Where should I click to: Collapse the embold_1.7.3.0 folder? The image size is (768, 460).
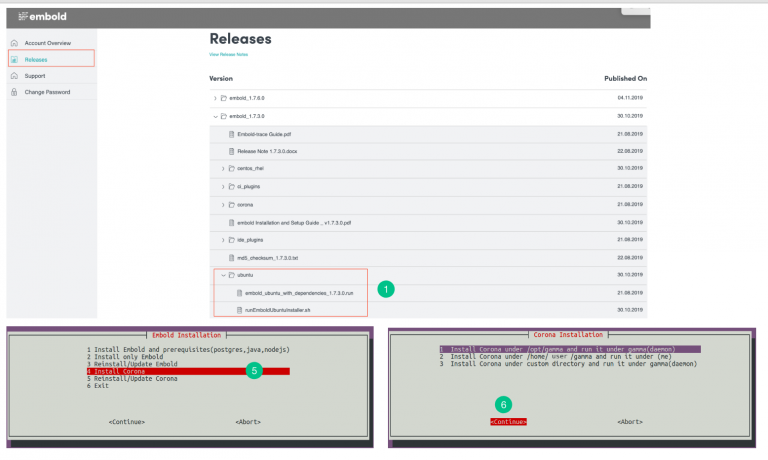click(x=215, y=116)
